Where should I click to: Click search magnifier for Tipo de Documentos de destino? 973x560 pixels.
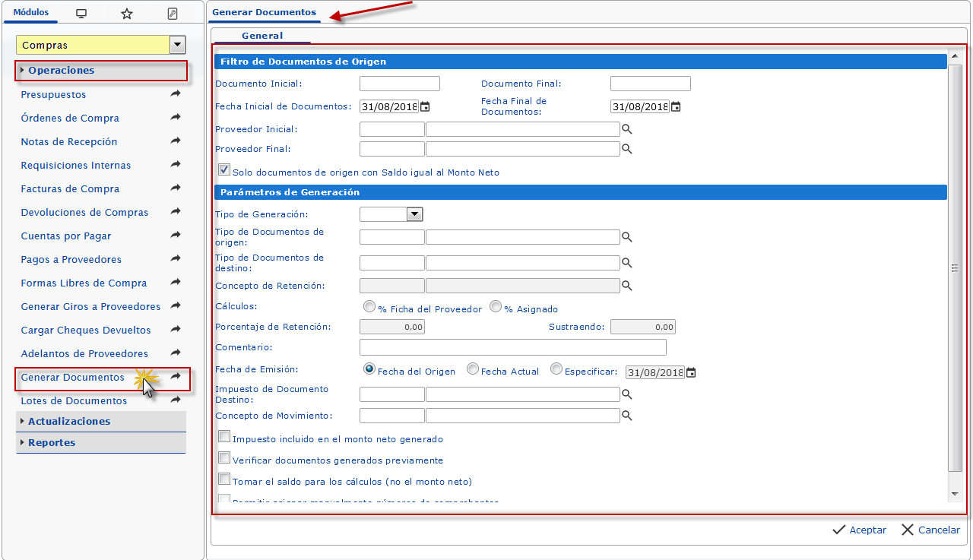click(x=627, y=263)
